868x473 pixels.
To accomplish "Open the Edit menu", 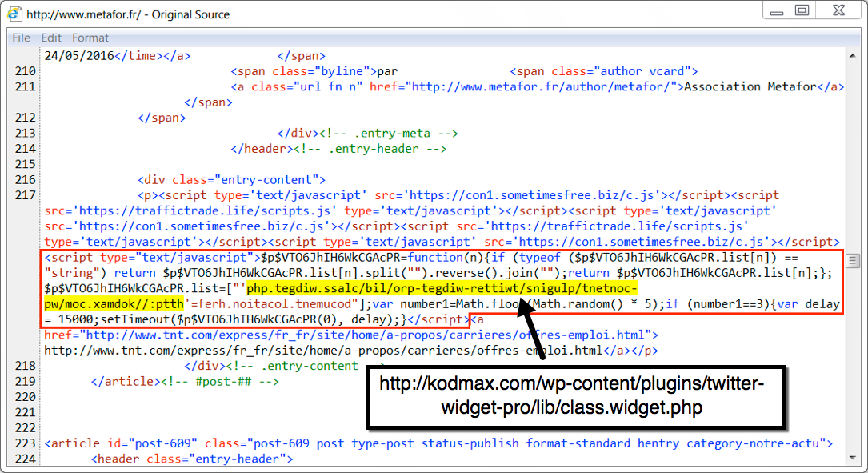I will coord(51,38).
